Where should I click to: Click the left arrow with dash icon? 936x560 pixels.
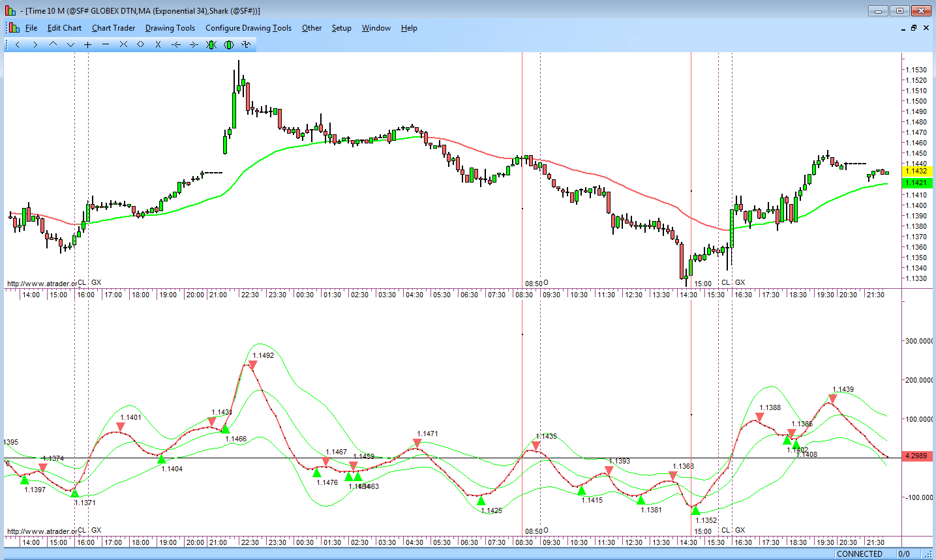coord(175,44)
